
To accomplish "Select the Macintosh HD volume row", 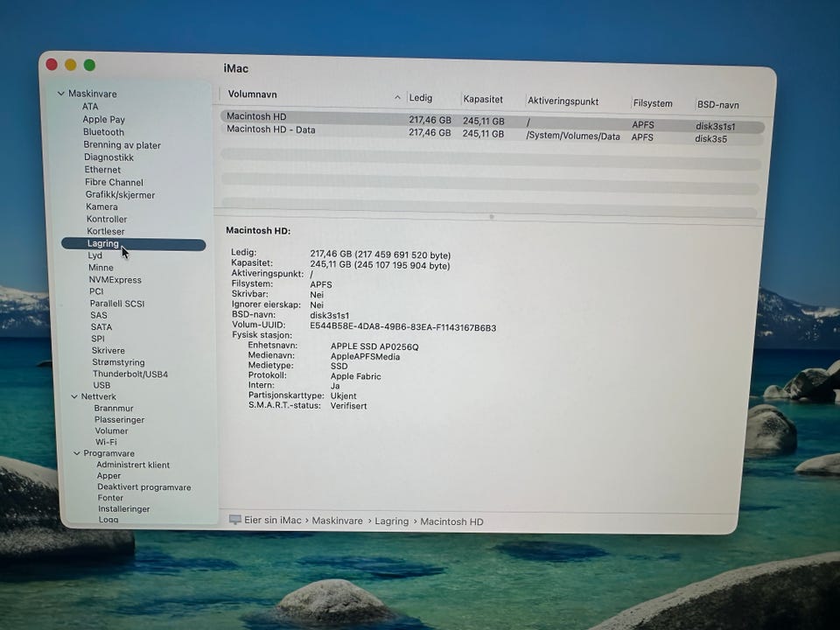I will tap(492, 122).
